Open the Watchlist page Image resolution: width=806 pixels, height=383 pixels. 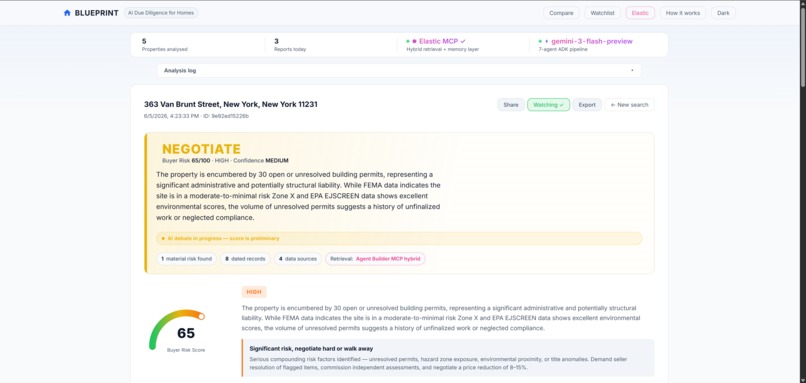click(602, 13)
